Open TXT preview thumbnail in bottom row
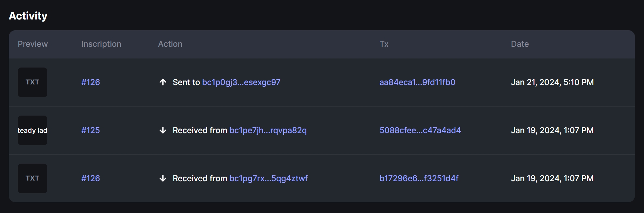644x213 pixels. click(32, 178)
